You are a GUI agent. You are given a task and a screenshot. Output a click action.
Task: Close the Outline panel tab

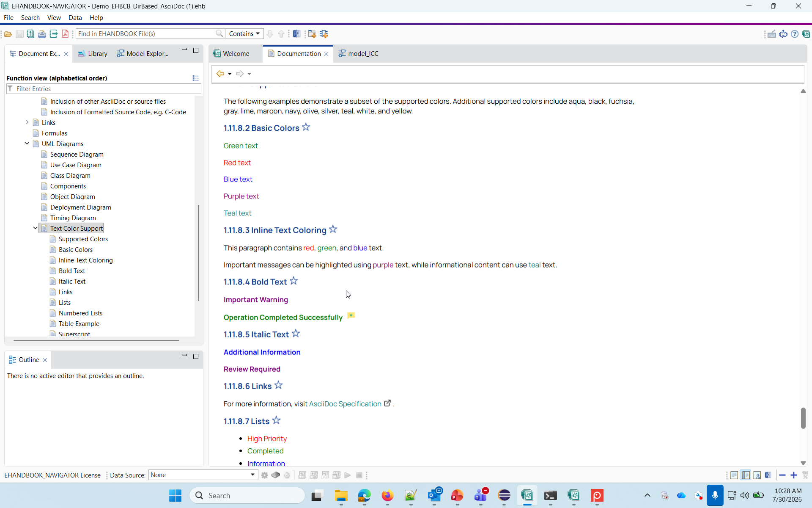[45, 360]
